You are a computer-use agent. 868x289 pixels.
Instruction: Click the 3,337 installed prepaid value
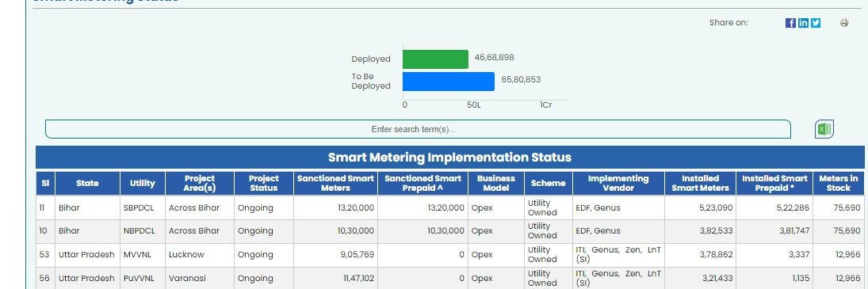tap(800, 255)
